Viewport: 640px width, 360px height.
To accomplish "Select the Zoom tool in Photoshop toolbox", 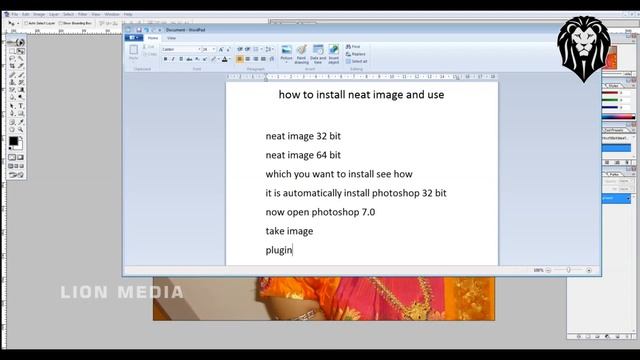I will pyautogui.click(x=20, y=130).
